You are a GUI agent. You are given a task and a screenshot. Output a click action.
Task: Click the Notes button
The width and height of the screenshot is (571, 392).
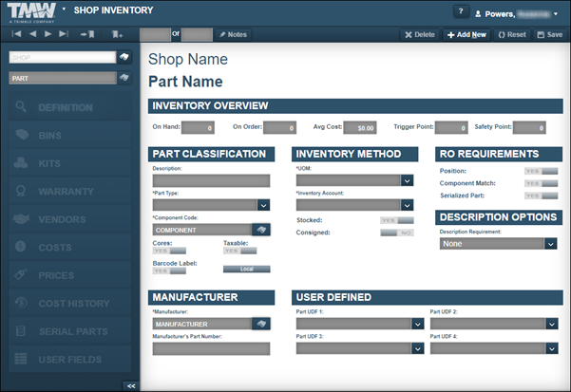click(x=233, y=34)
